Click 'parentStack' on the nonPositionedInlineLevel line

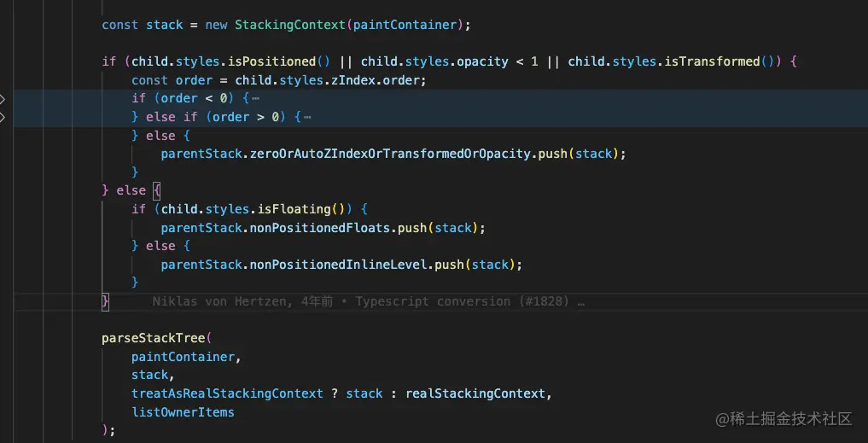click(x=201, y=265)
